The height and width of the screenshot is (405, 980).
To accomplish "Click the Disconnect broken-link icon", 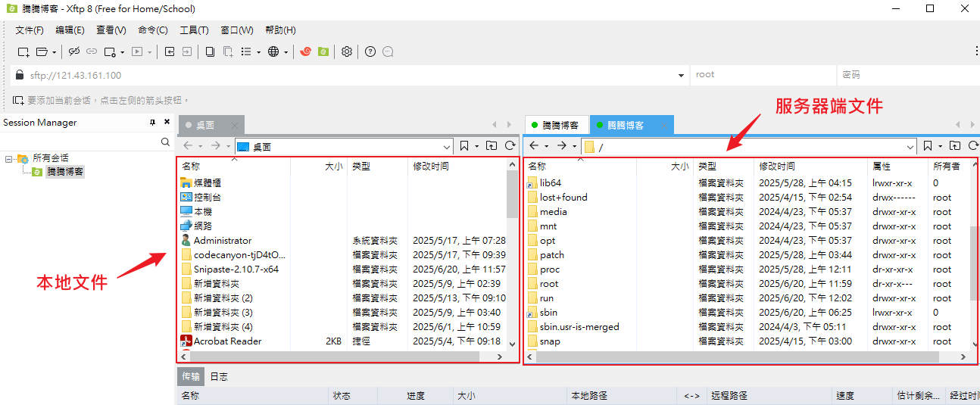I will (74, 51).
